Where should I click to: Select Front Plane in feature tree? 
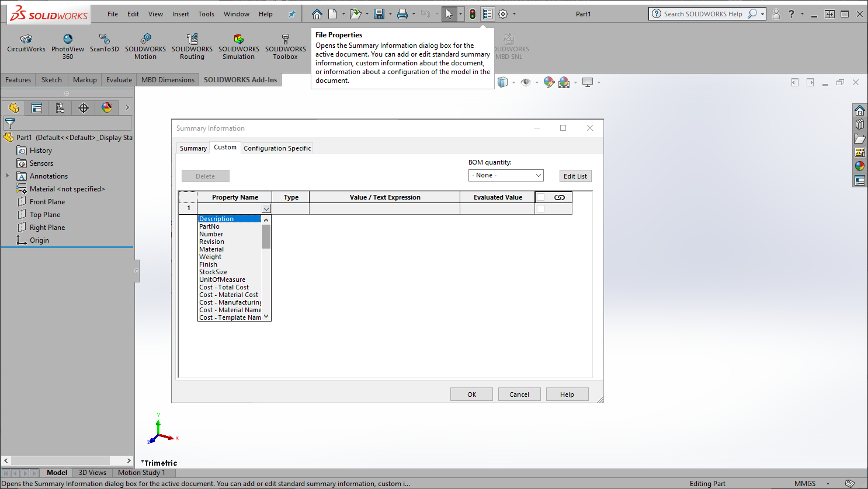[47, 202]
